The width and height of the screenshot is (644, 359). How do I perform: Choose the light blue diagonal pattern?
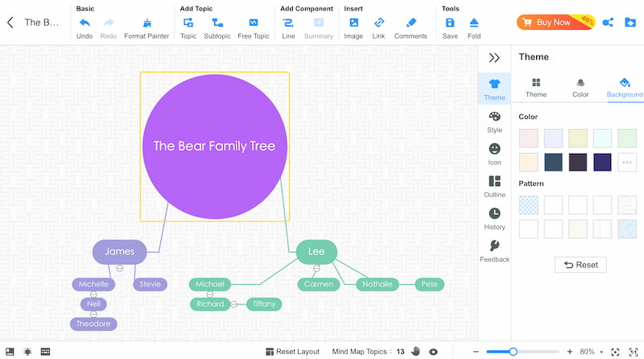pos(627,229)
